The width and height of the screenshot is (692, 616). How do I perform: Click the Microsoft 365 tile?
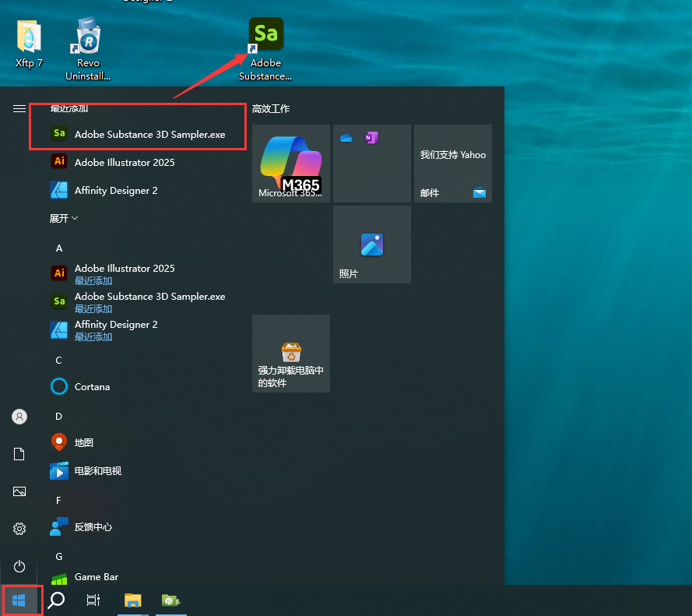pyautogui.click(x=290, y=164)
